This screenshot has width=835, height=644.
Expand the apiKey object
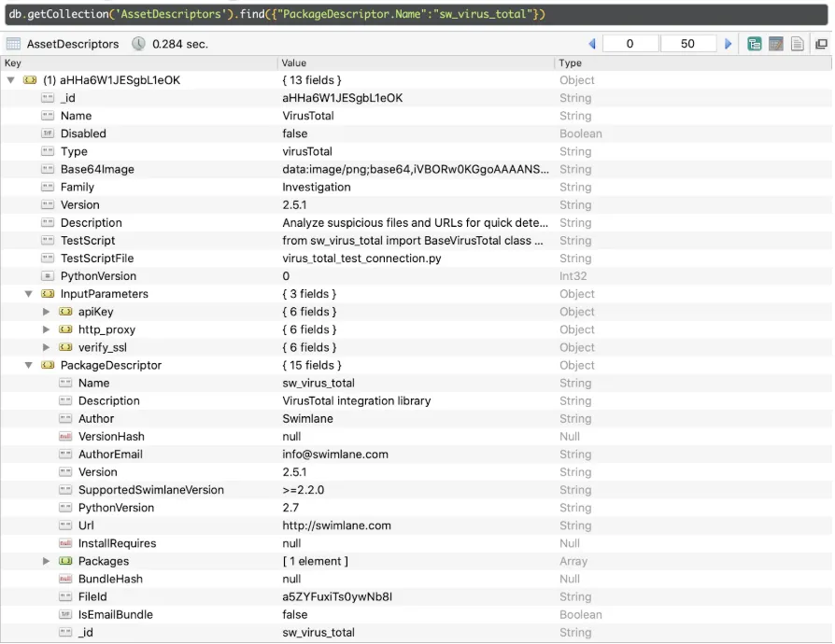pos(47,312)
